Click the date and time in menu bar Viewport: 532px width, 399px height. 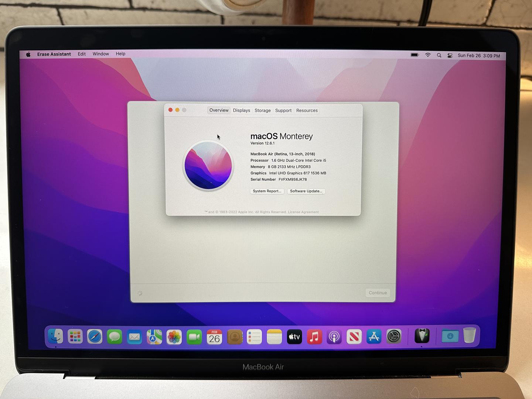pyautogui.click(x=479, y=56)
